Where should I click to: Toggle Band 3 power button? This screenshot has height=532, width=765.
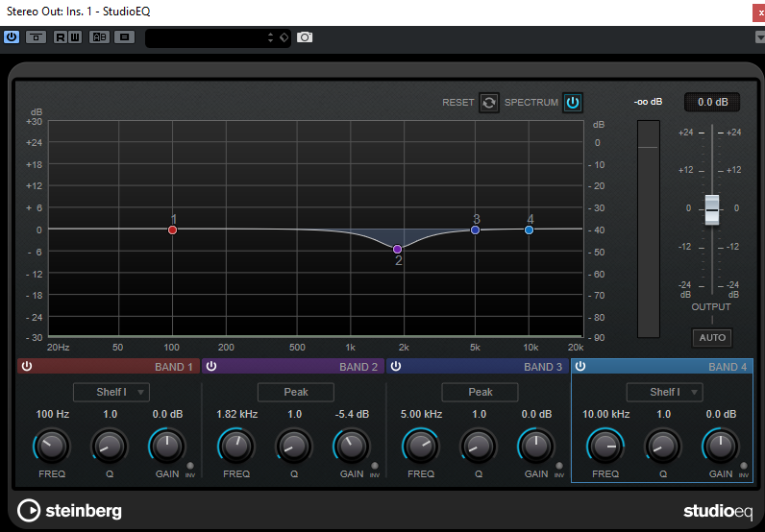(x=396, y=366)
